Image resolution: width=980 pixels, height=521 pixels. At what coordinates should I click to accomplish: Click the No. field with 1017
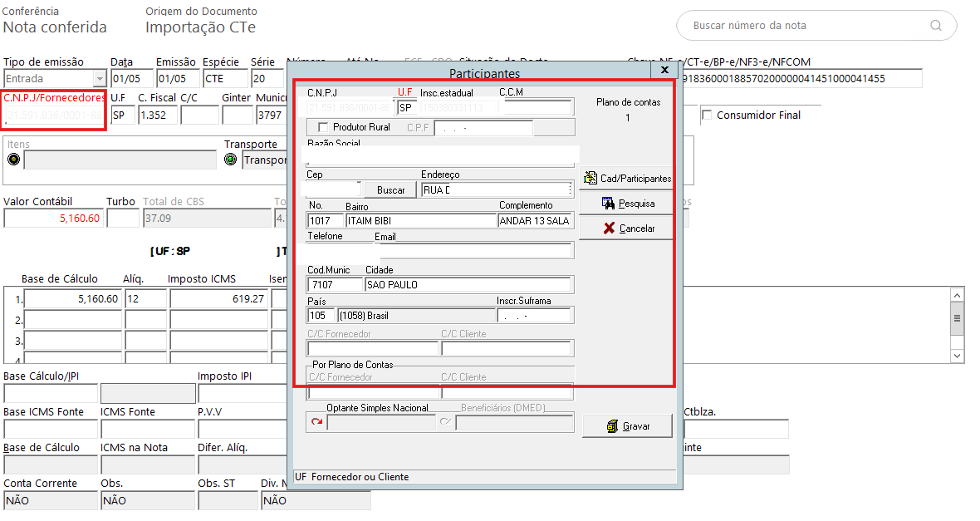tap(326, 221)
